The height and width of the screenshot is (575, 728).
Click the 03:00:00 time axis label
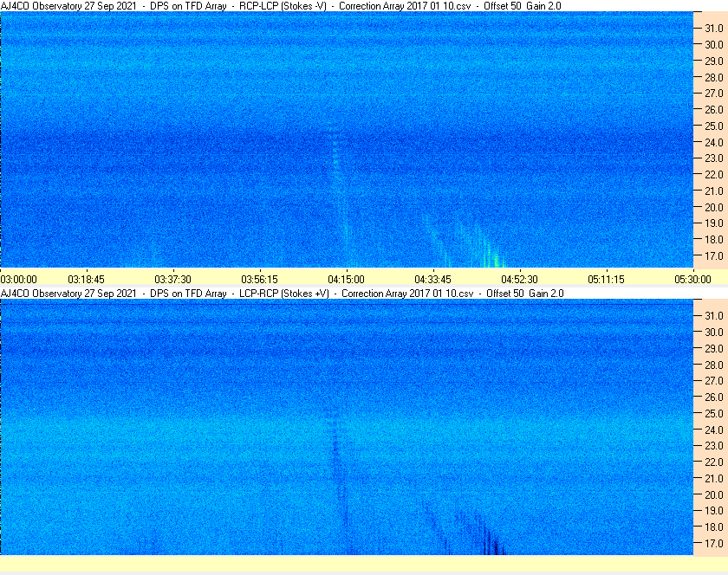pyautogui.click(x=18, y=280)
